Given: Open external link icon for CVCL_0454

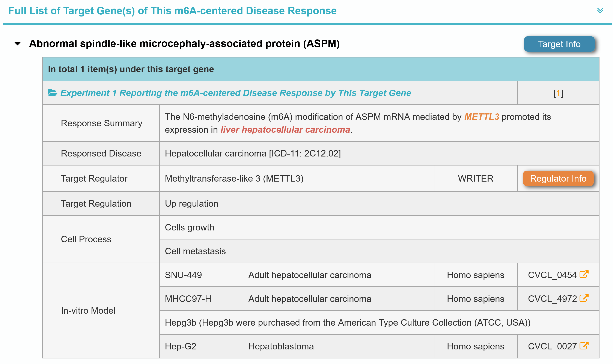Looking at the screenshot, I should tap(584, 274).
